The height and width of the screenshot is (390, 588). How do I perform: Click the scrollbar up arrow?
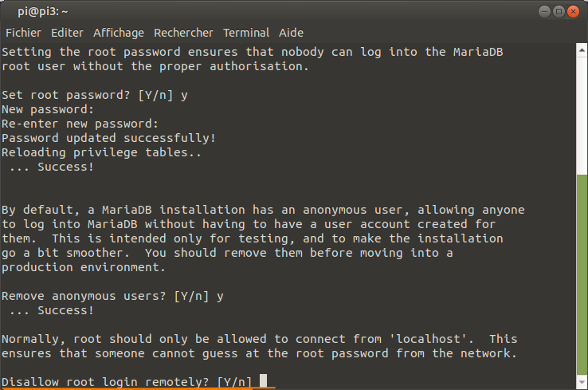coord(582,50)
